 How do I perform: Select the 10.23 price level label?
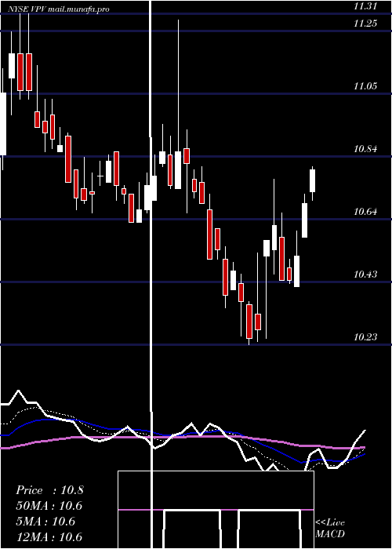[x=365, y=337]
